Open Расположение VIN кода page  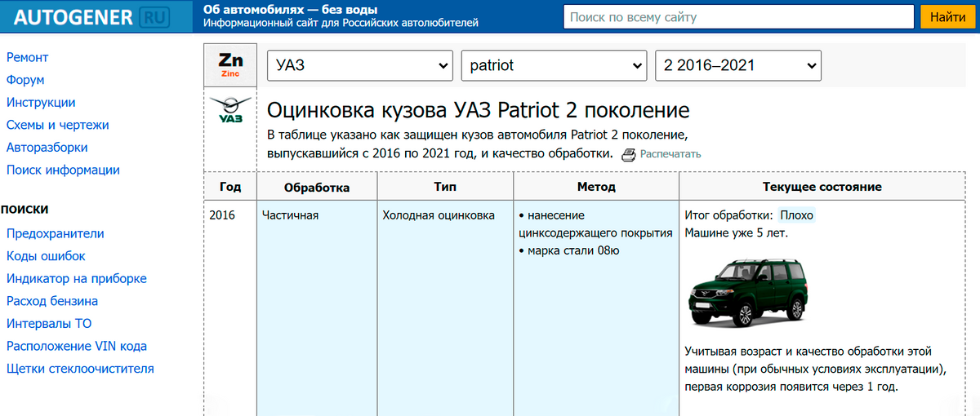77,346
